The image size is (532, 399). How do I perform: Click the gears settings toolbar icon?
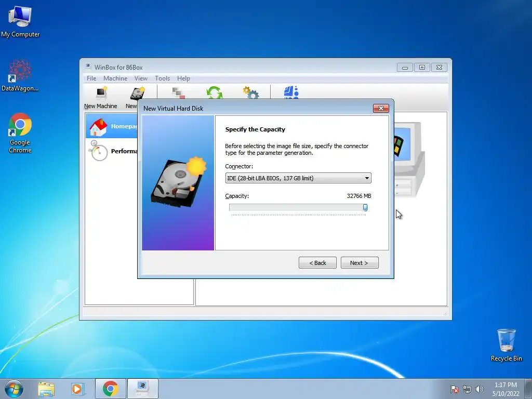pos(251,92)
